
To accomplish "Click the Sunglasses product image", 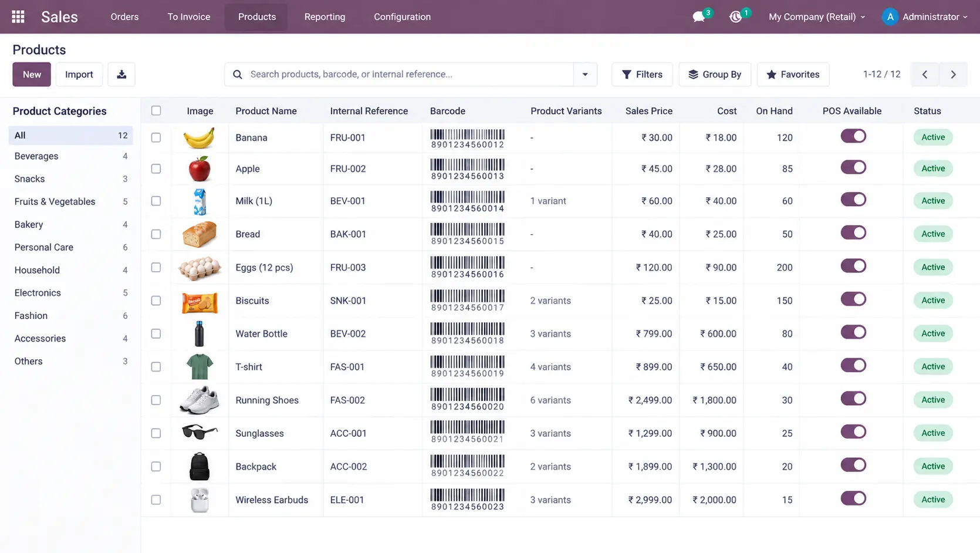I will point(200,433).
